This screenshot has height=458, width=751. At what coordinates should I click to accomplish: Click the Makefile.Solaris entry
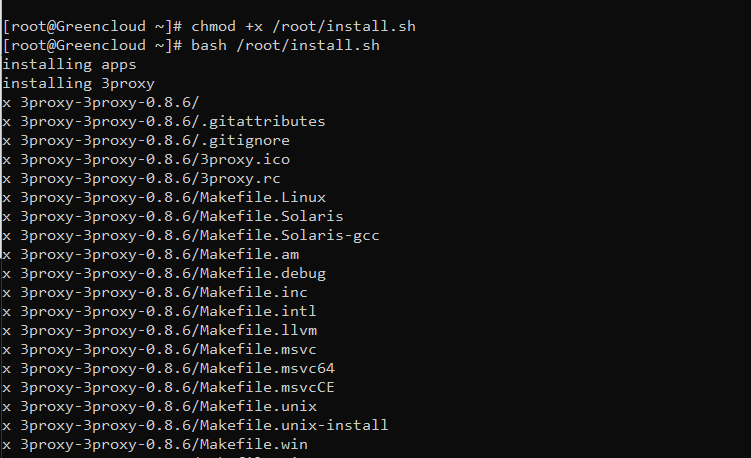[x=173, y=217]
